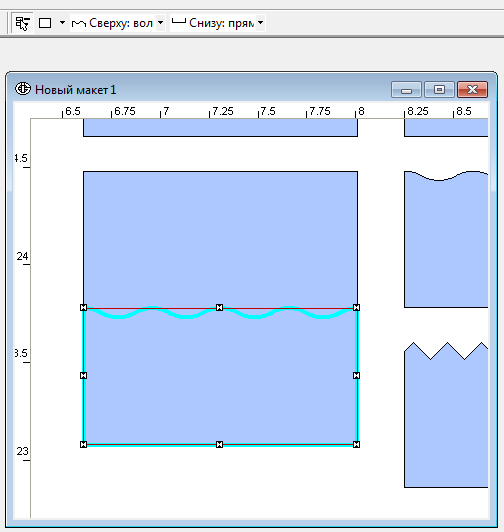Open the rectangle shape dropdown arrow
504x532 pixels.
62,23
